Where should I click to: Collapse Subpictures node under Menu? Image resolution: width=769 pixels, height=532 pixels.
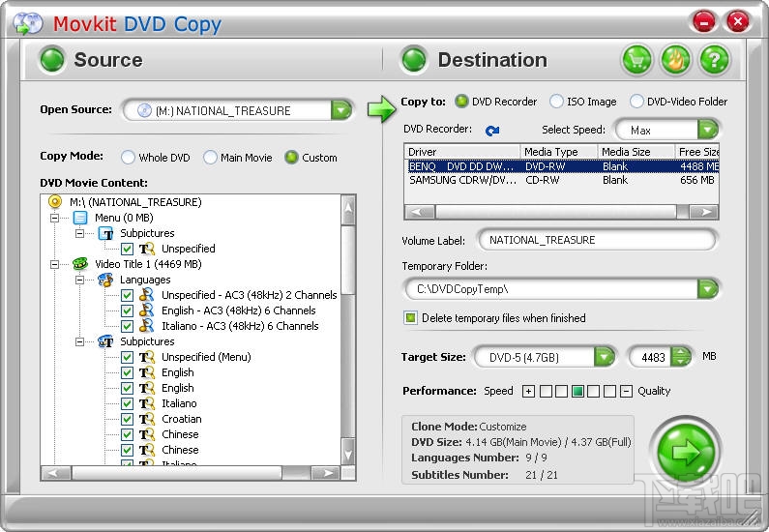(79, 233)
